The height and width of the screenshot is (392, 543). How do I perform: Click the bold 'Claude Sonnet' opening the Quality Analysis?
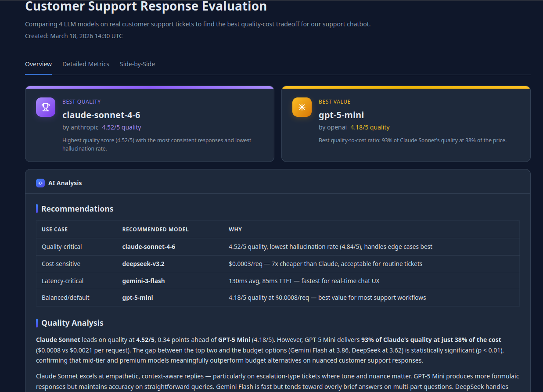(58, 340)
